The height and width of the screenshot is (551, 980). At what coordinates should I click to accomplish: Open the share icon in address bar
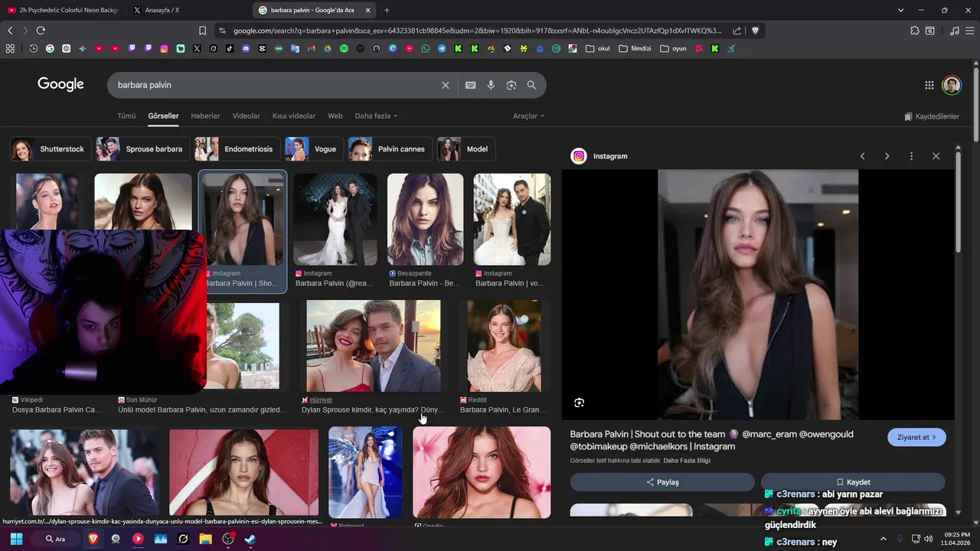[737, 31]
